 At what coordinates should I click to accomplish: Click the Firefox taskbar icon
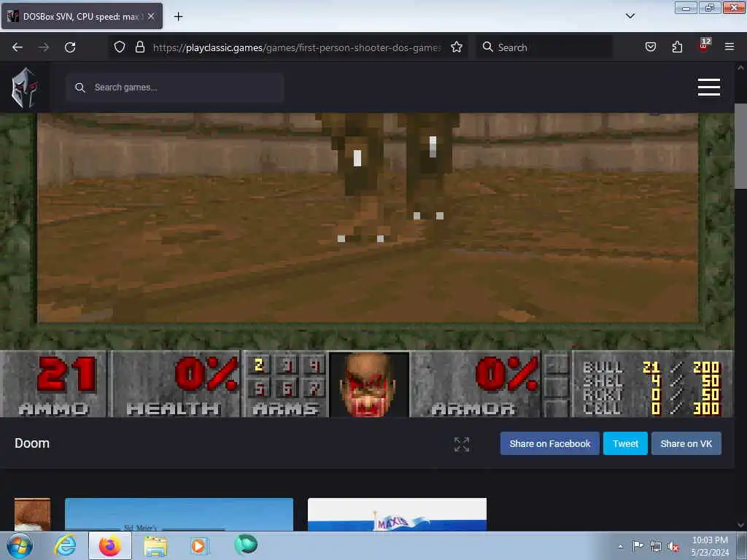click(x=110, y=545)
